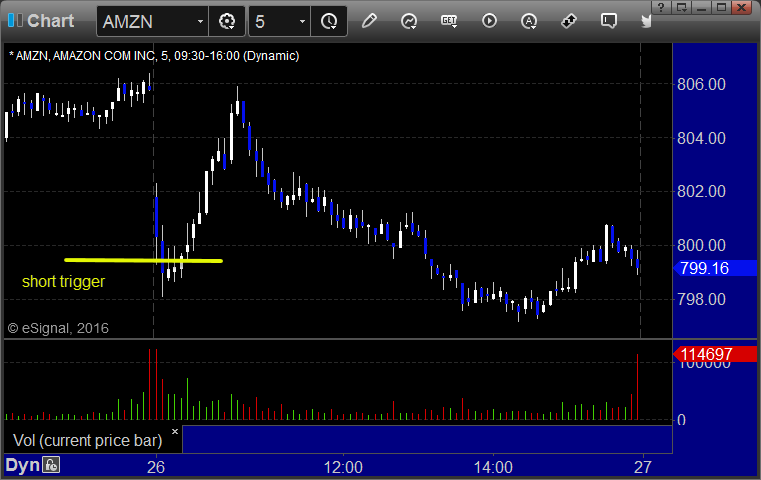Click the 14:00 time axis label
Screen dimensions: 761x480
click(493, 467)
